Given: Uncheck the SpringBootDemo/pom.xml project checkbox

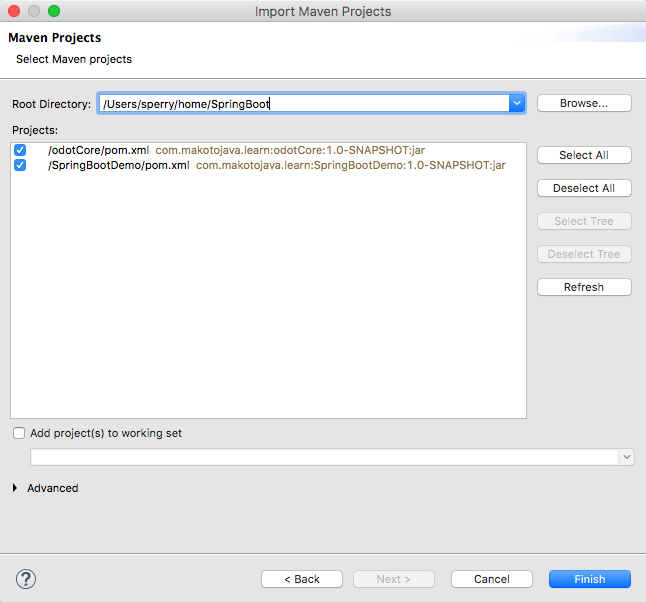Looking at the screenshot, I should [x=20, y=165].
